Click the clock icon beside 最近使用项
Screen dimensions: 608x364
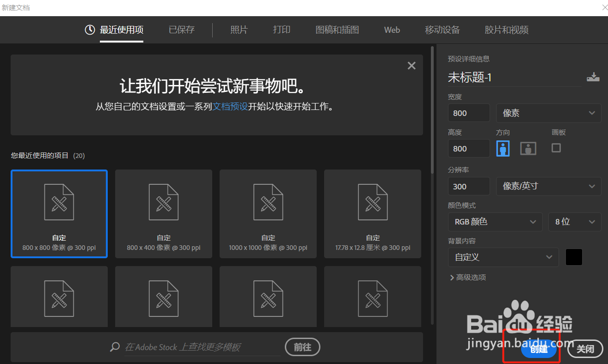pyautogui.click(x=89, y=30)
